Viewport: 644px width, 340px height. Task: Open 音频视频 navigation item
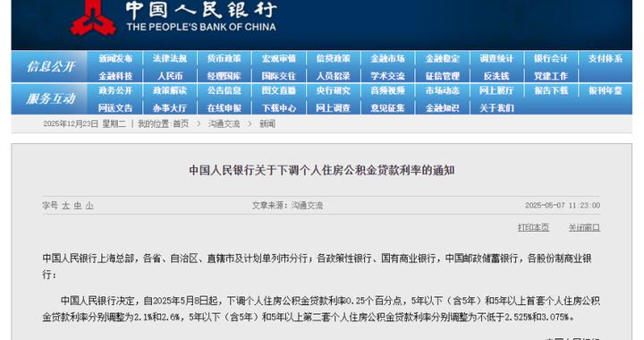387,90
